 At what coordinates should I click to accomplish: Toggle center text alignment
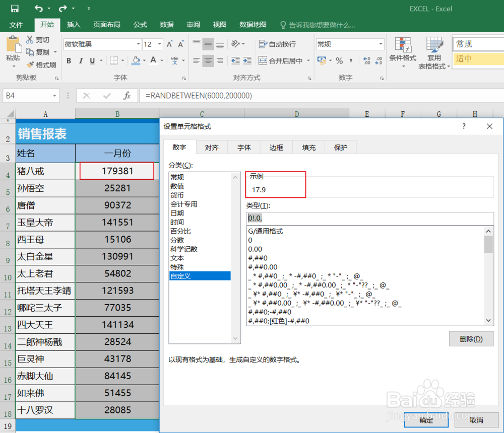[208, 61]
